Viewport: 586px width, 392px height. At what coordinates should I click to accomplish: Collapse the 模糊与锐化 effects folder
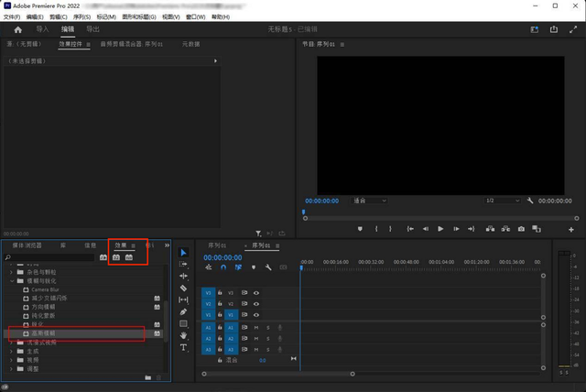11,281
